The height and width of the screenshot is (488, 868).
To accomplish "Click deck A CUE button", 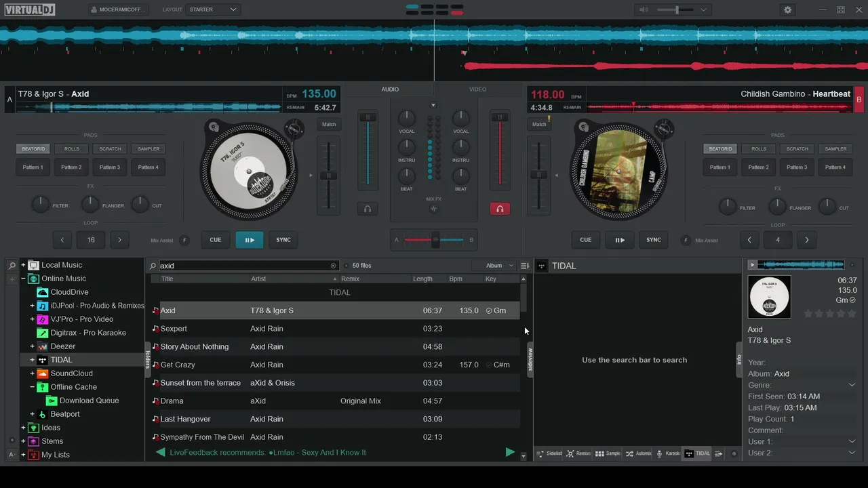I will coord(216,240).
